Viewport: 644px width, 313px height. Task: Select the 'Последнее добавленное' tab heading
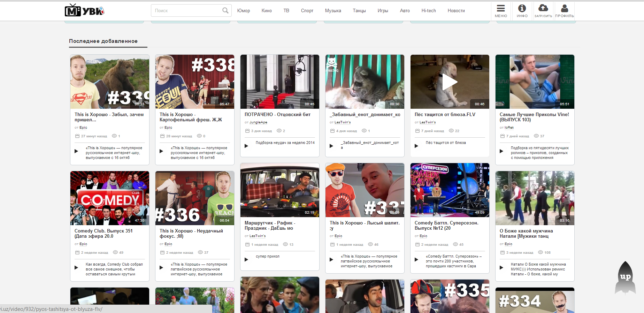[103, 41]
